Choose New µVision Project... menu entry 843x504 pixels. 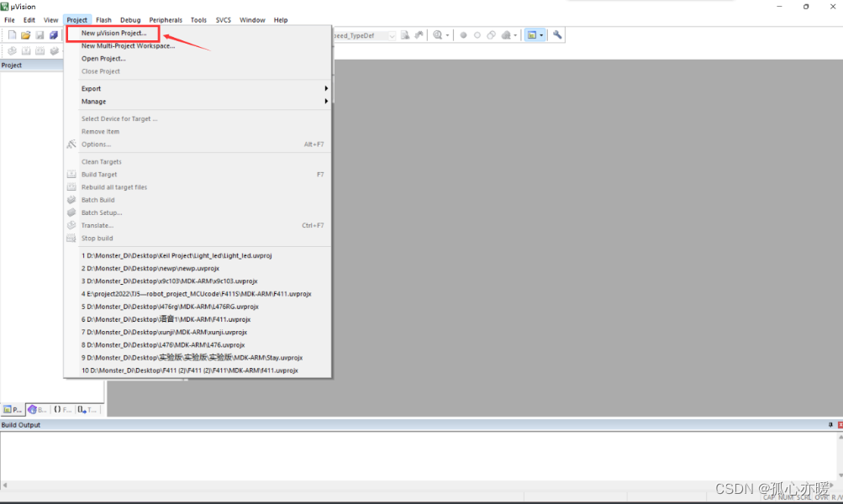[x=113, y=34]
